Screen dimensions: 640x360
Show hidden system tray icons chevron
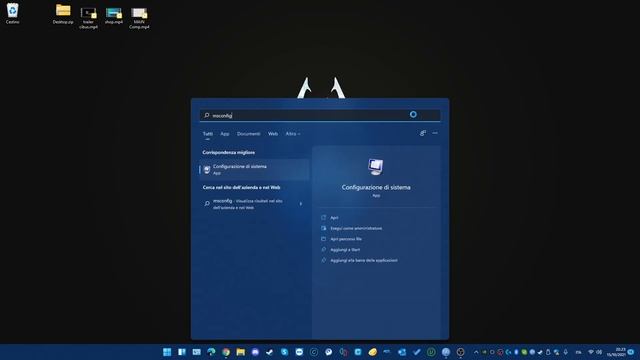pyautogui.click(x=476, y=352)
